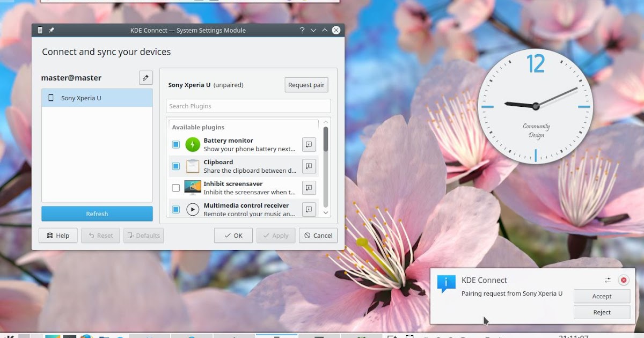Open Inhibit screensaver plugin settings icon

coord(309,188)
